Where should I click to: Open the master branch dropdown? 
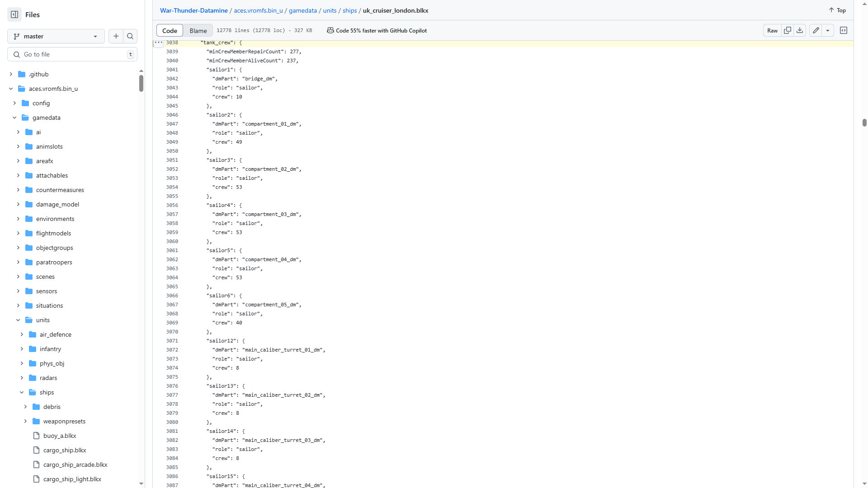[56, 36]
